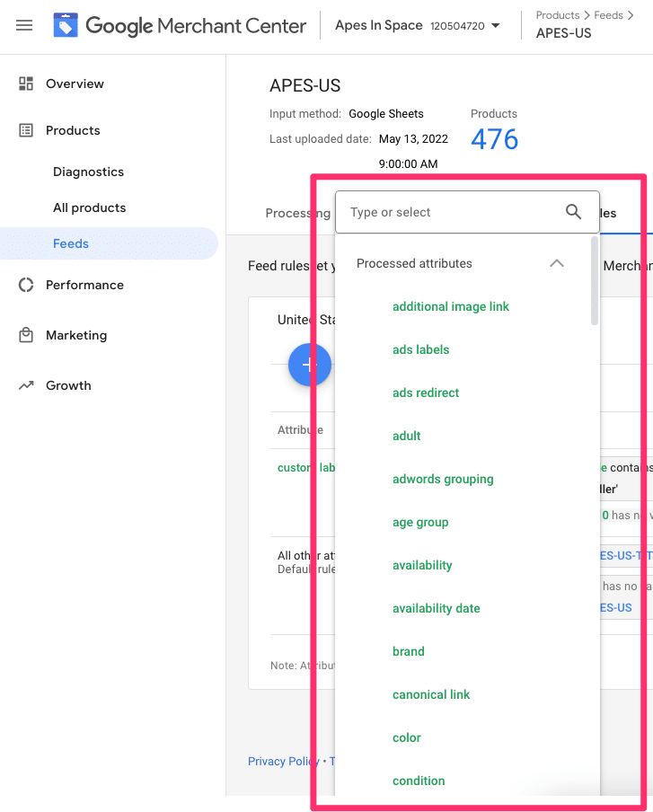Click the Privacy Policy link

pyautogui.click(x=282, y=761)
